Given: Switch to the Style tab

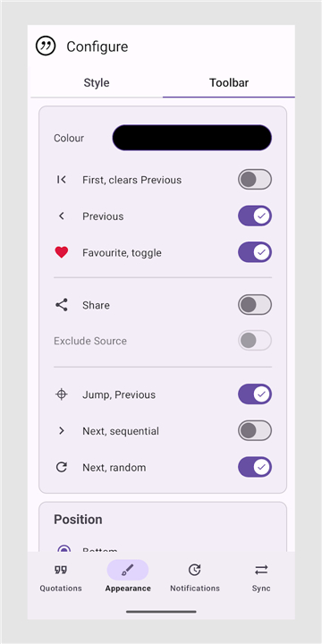Looking at the screenshot, I should (x=97, y=82).
